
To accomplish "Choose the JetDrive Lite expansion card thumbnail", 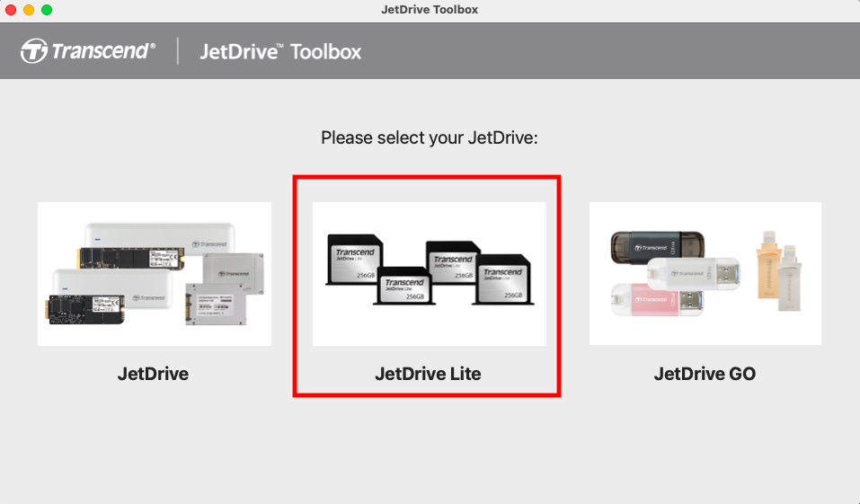I will click(x=429, y=274).
